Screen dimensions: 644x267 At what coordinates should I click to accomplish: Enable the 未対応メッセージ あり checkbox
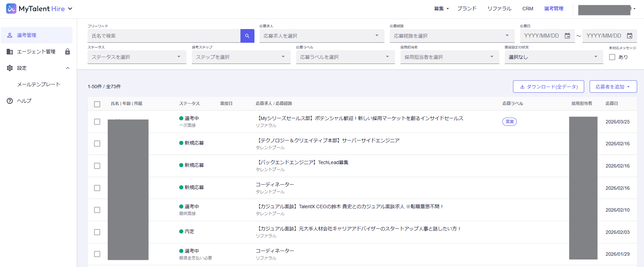pyautogui.click(x=612, y=57)
